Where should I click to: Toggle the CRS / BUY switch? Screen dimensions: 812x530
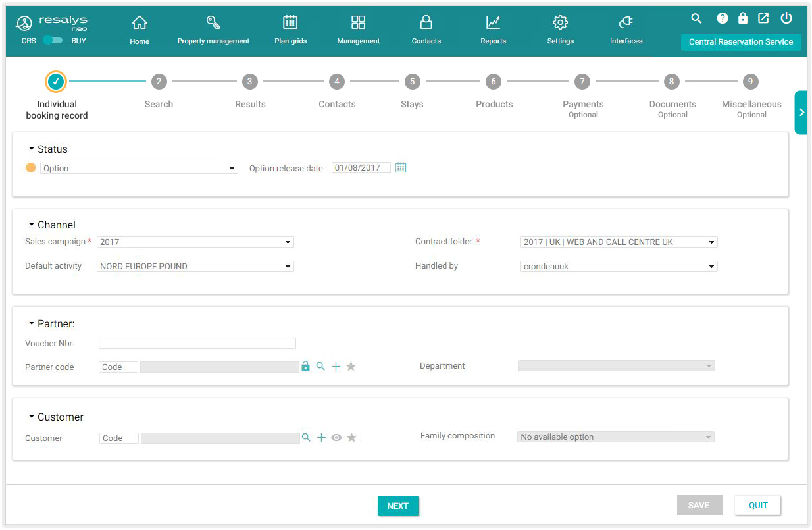tap(53, 40)
